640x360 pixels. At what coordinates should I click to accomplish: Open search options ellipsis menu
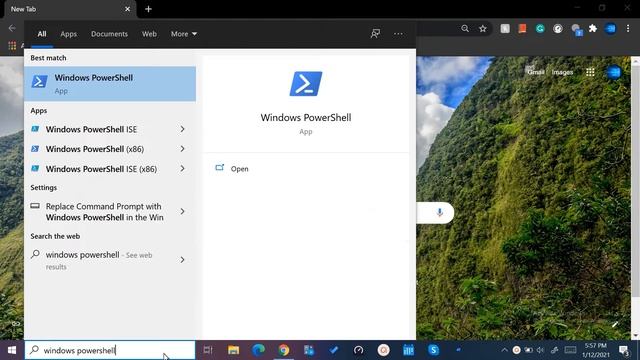click(398, 34)
